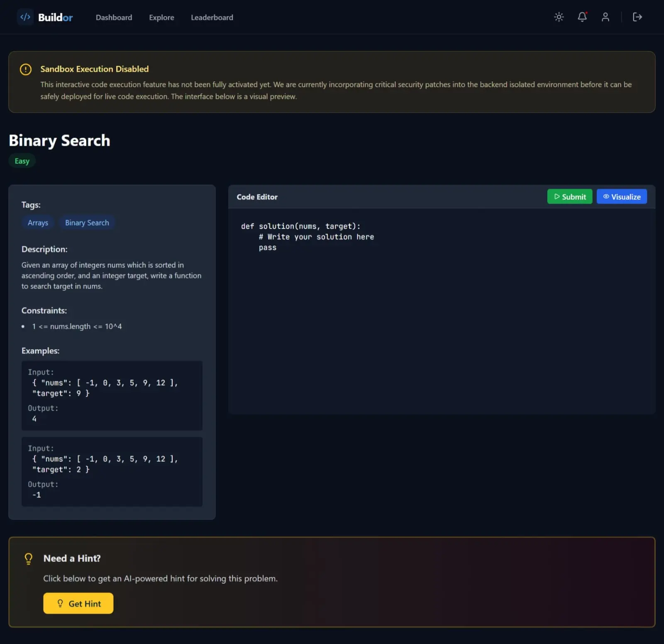Click the logout arrow icon
The height and width of the screenshot is (644, 664).
[x=637, y=17]
